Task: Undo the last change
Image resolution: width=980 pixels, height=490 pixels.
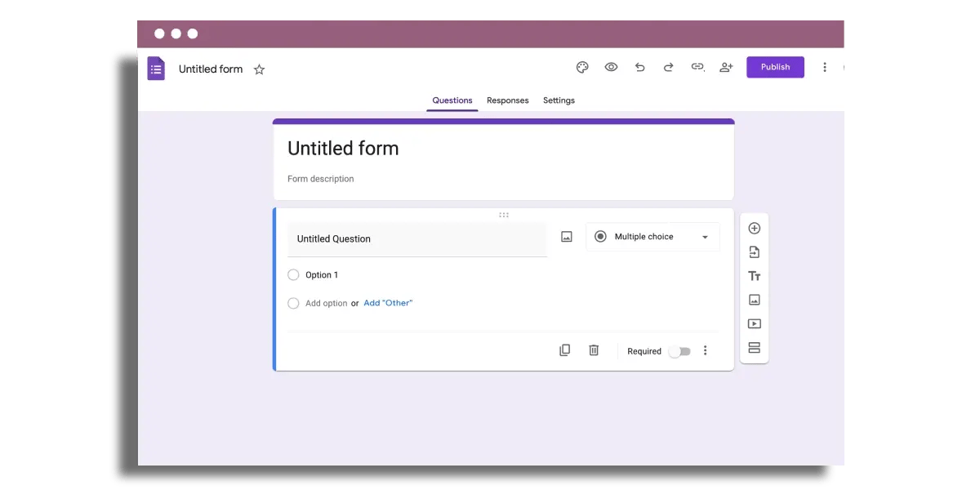Action: (x=639, y=67)
